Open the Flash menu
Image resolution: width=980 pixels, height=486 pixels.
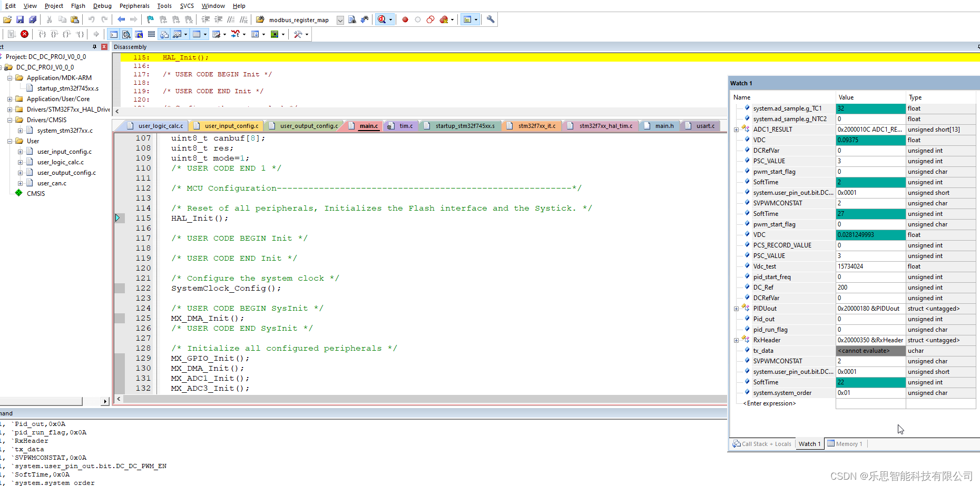pyautogui.click(x=78, y=6)
